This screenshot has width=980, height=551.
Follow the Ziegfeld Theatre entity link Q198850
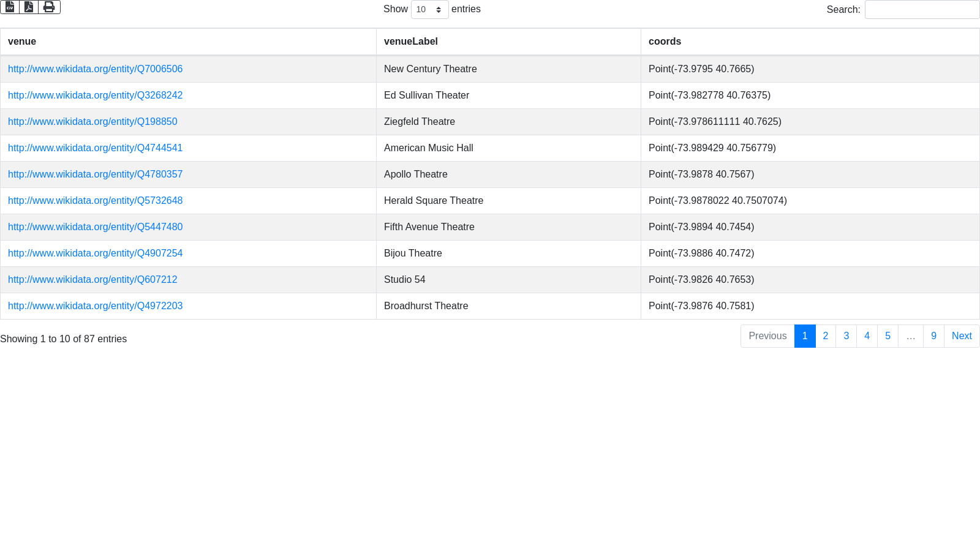click(x=92, y=122)
